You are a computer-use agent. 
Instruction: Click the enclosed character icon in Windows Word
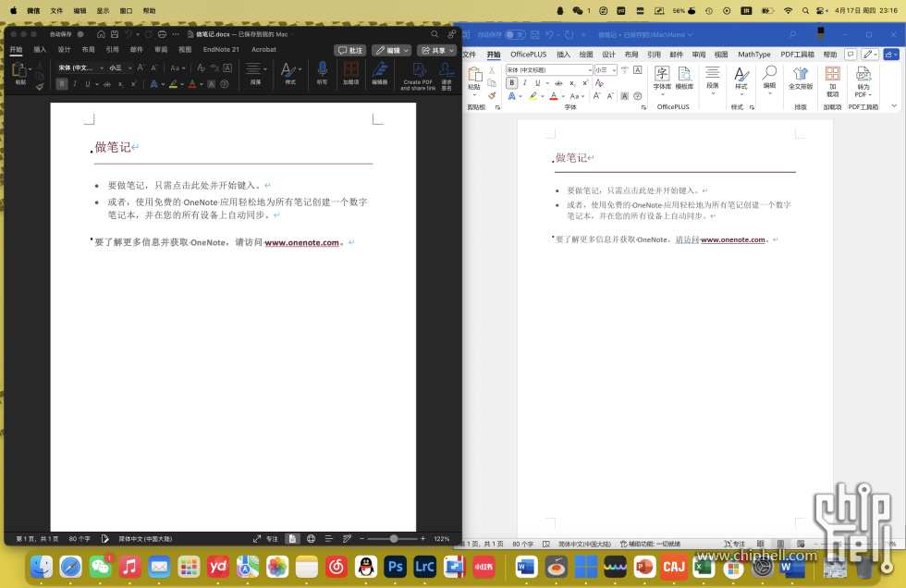coord(637,96)
